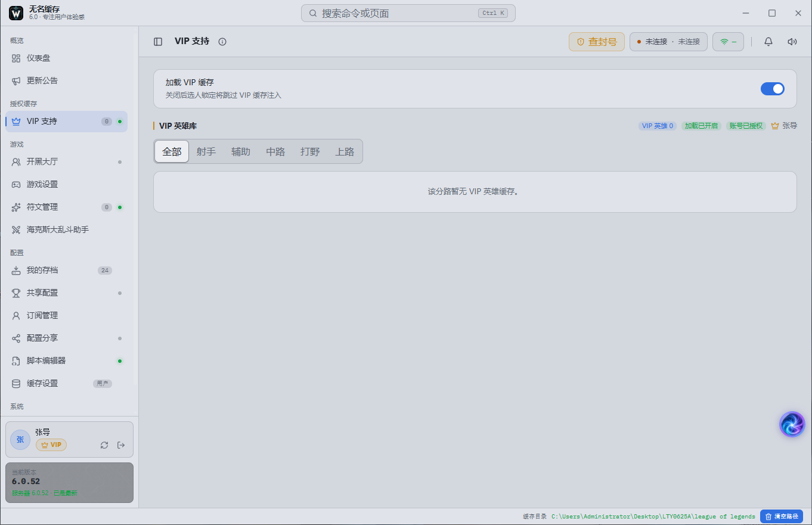Collapse the sidebar panel toggle icon
Screen dimensions: 812x525
pos(158,42)
